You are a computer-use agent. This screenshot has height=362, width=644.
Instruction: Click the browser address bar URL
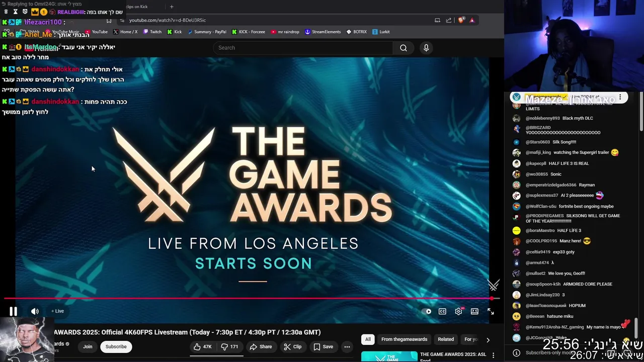168,20
